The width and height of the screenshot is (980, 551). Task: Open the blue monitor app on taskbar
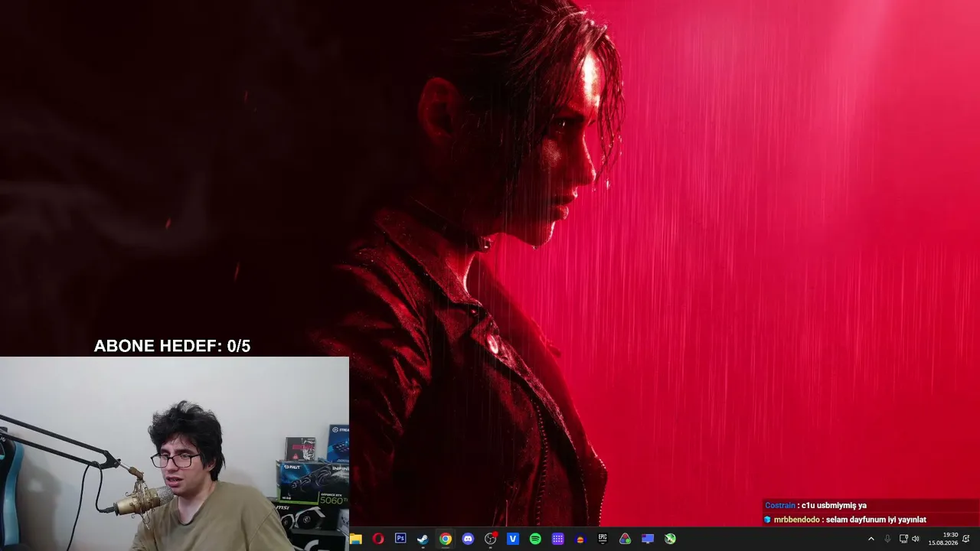648,539
